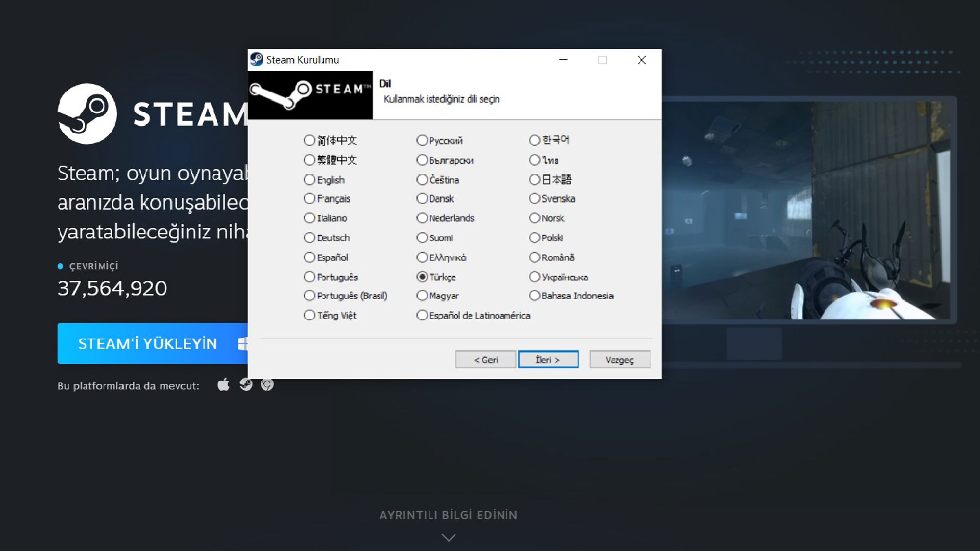Pick 日本語 language option

pos(534,180)
